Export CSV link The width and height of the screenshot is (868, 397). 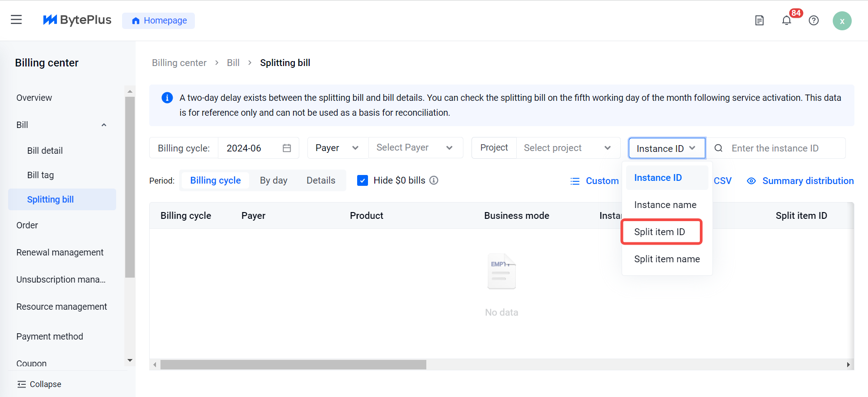(722, 181)
